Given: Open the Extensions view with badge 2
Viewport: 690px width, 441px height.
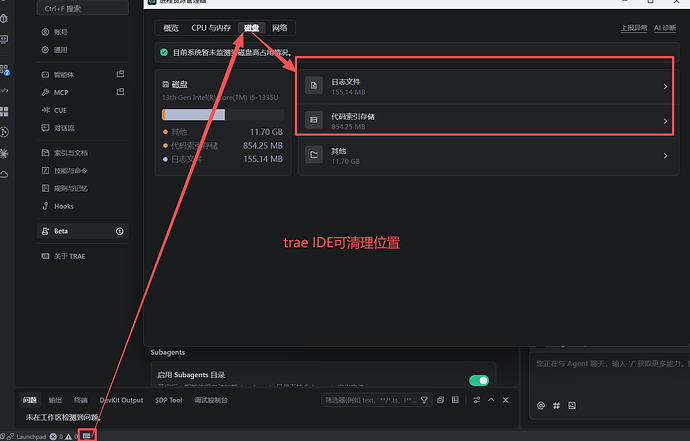Looking at the screenshot, I should click(x=4, y=70).
